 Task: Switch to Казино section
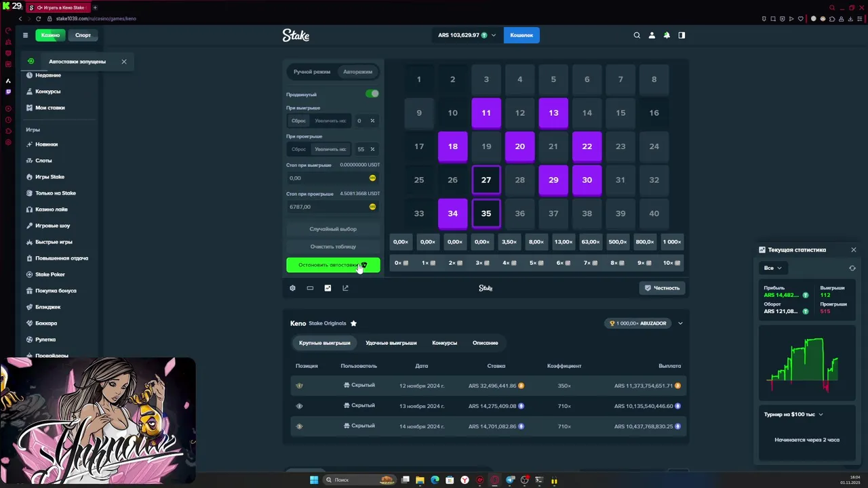(50, 35)
